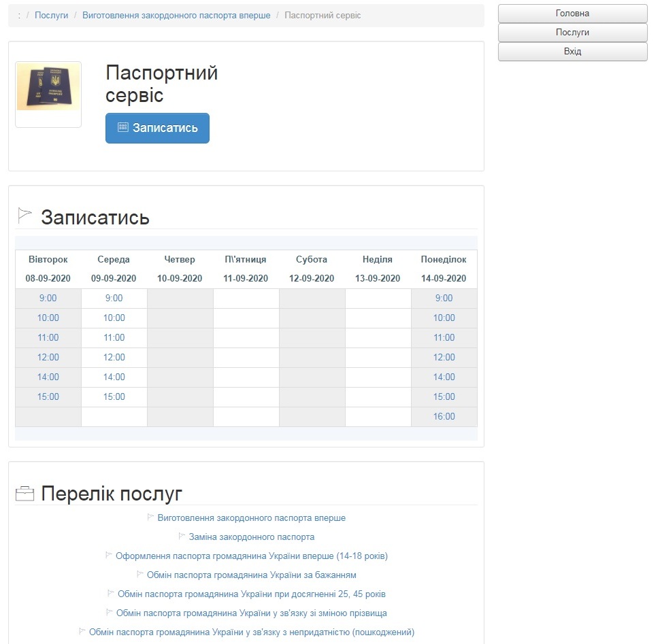Click flag icon before Обмін при досягненні 25, 45
The height and width of the screenshot is (644, 660).
111,593
